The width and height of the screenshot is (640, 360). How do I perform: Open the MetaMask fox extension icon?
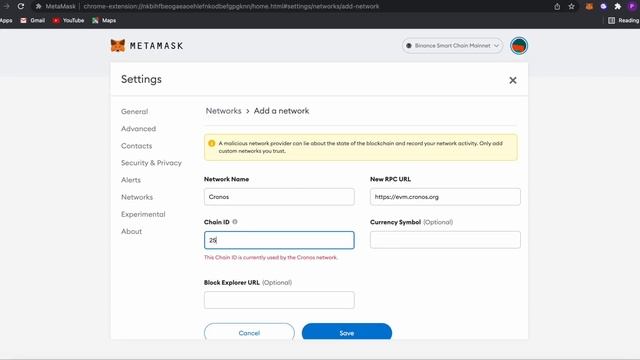589,6
